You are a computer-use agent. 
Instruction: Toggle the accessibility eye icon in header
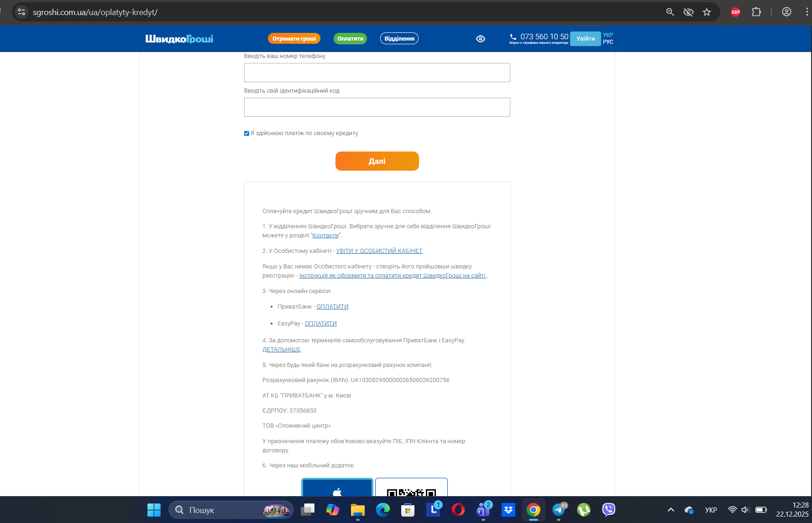click(481, 39)
